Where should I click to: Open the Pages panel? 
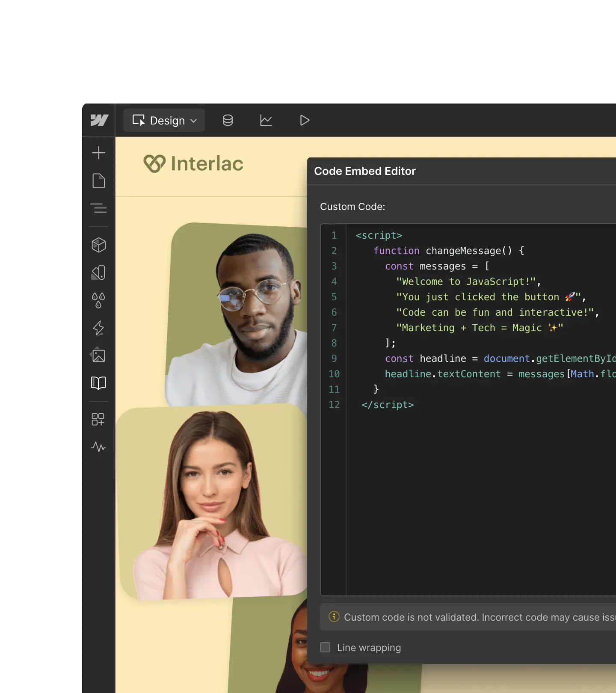tap(99, 181)
